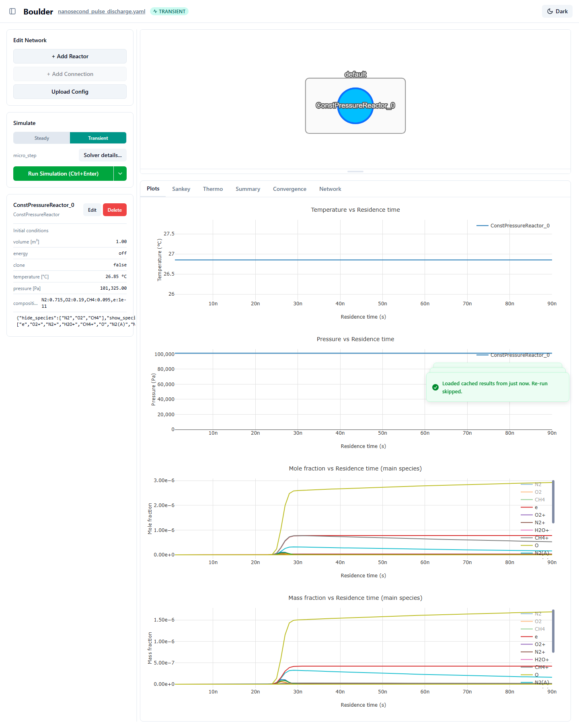Toggle the H2O+ legend entry in mole fraction plot
The image size is (579, 728).
(535, 530)
